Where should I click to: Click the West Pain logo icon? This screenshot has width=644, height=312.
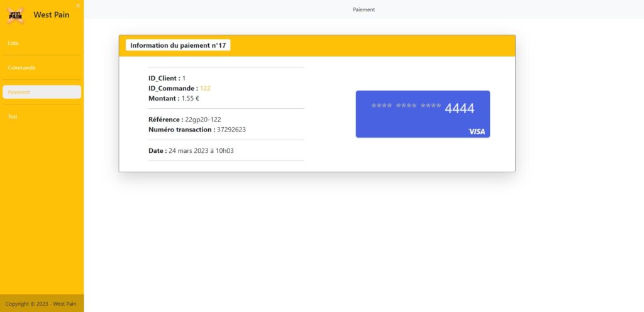[15, 15]
